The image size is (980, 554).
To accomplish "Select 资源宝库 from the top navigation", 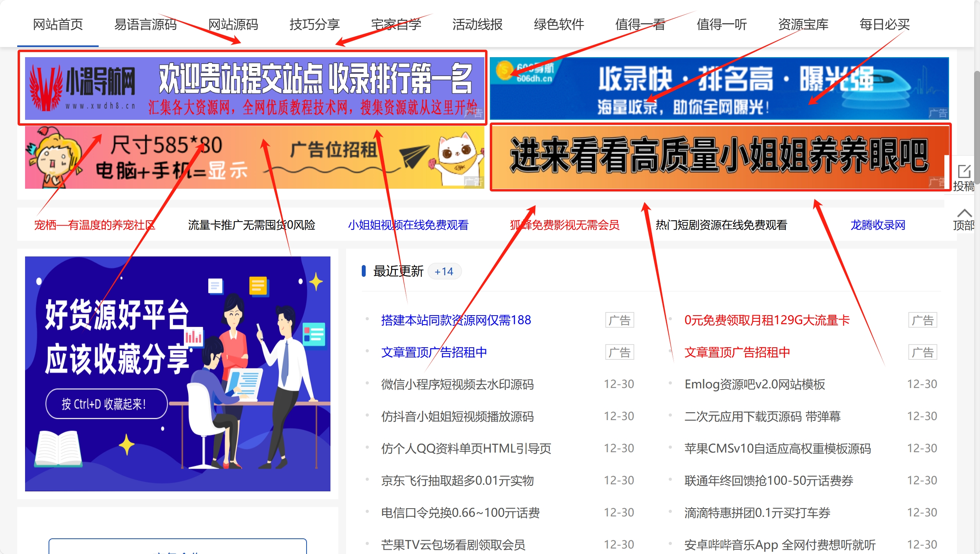I will click(x=803, y=24).
